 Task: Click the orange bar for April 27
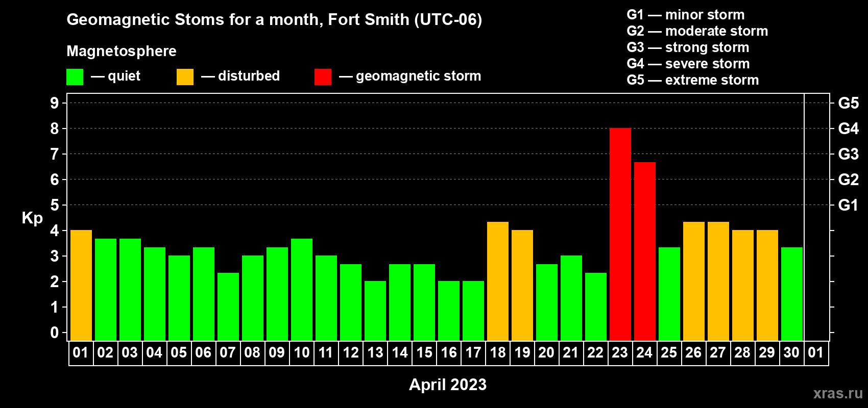tap(718, 282)
